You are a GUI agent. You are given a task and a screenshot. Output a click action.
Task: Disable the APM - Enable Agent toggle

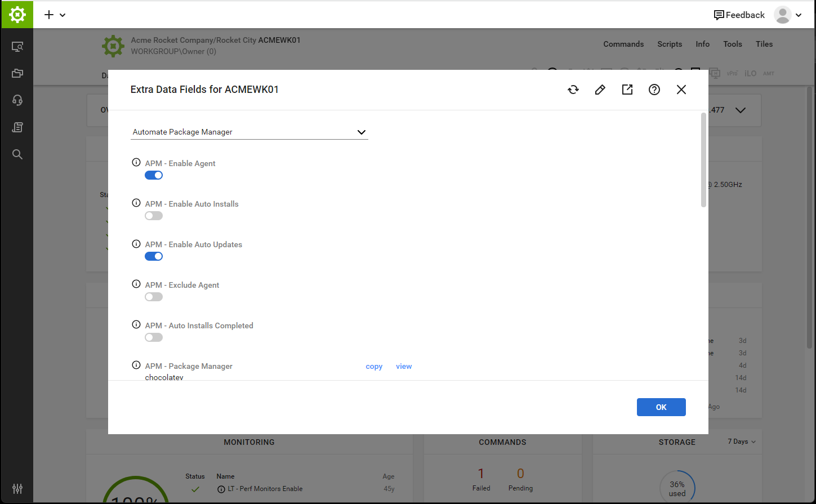153,175
